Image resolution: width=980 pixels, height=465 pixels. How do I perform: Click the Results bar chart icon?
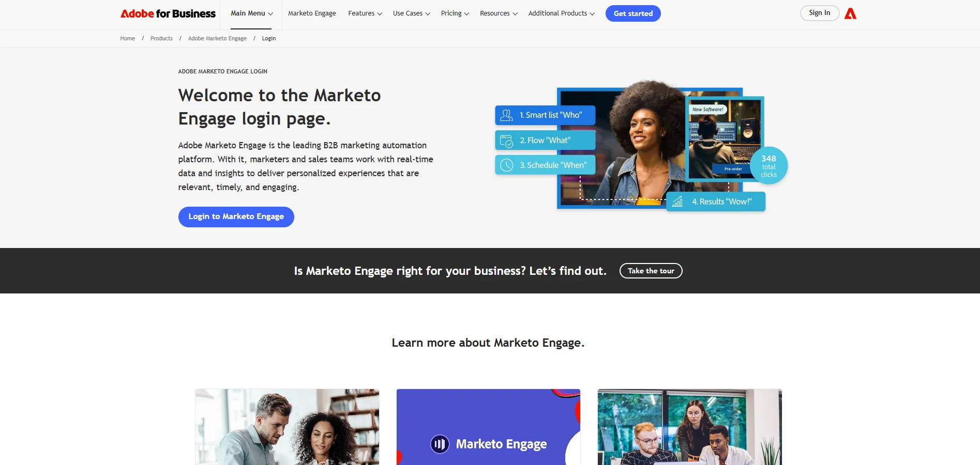(677, 202)
